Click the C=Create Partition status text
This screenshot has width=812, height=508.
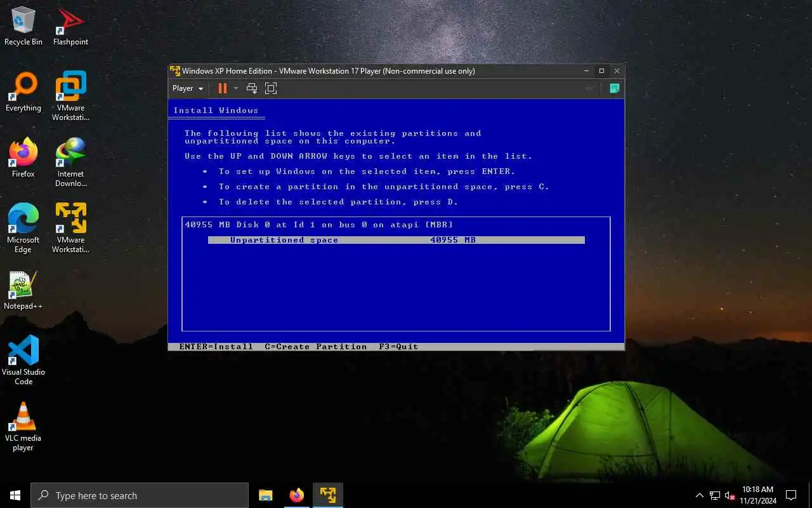[315, 347]
